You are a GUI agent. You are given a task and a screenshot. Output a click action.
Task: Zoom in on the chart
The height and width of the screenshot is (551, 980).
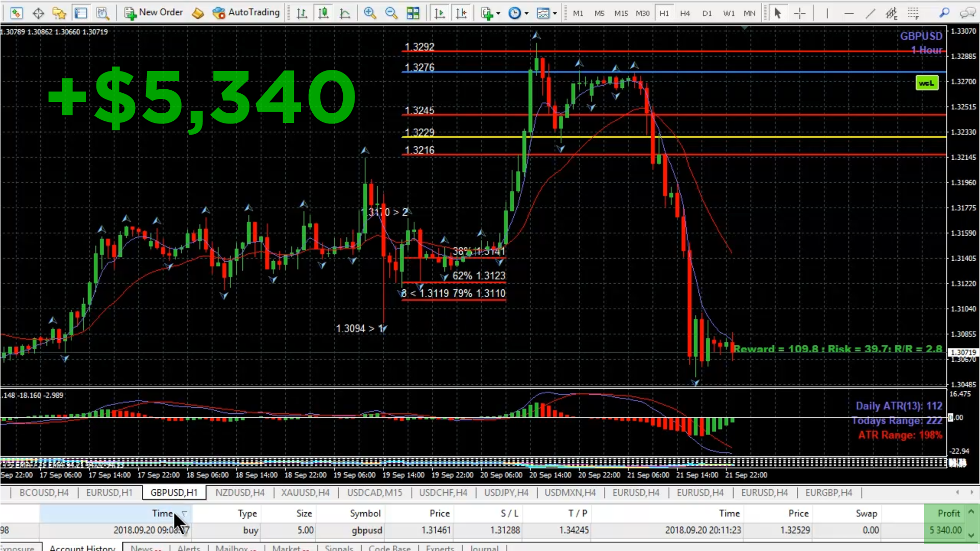click(370, 13)
